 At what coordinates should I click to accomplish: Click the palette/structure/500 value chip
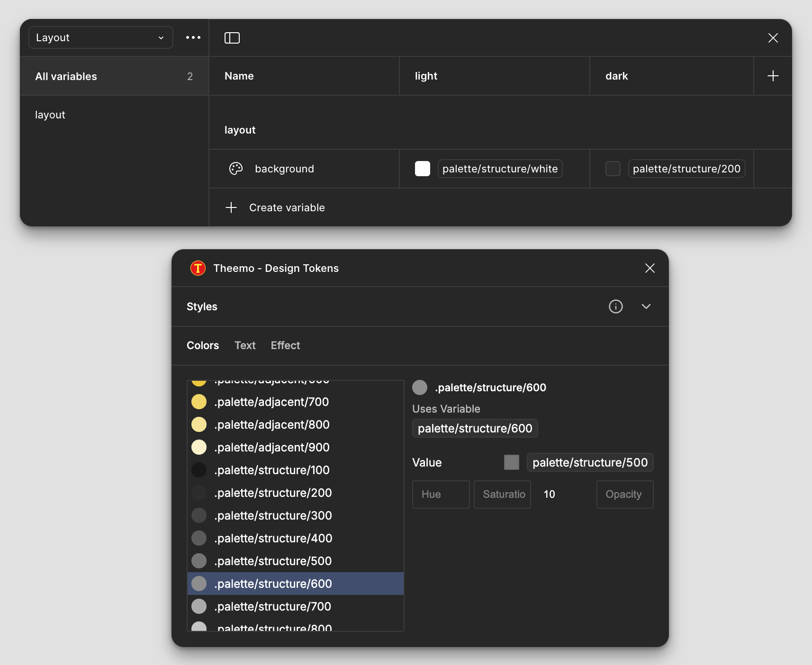click(x=590, y=462)
